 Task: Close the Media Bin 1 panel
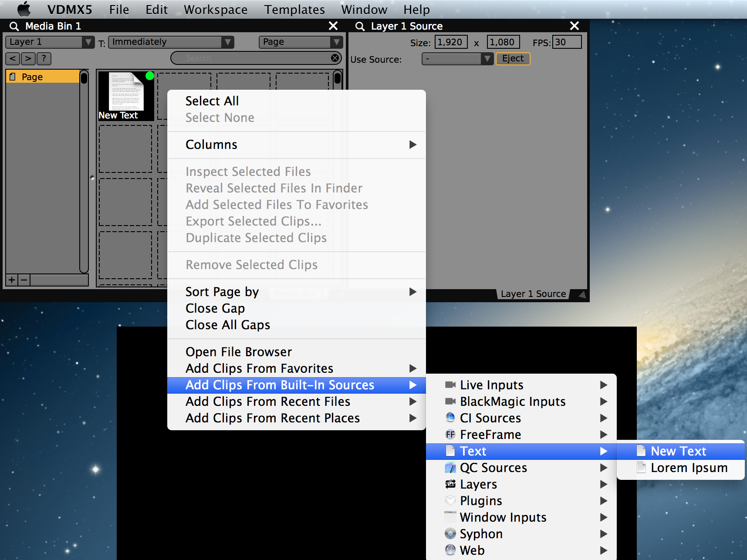click(x=333, y=26)
